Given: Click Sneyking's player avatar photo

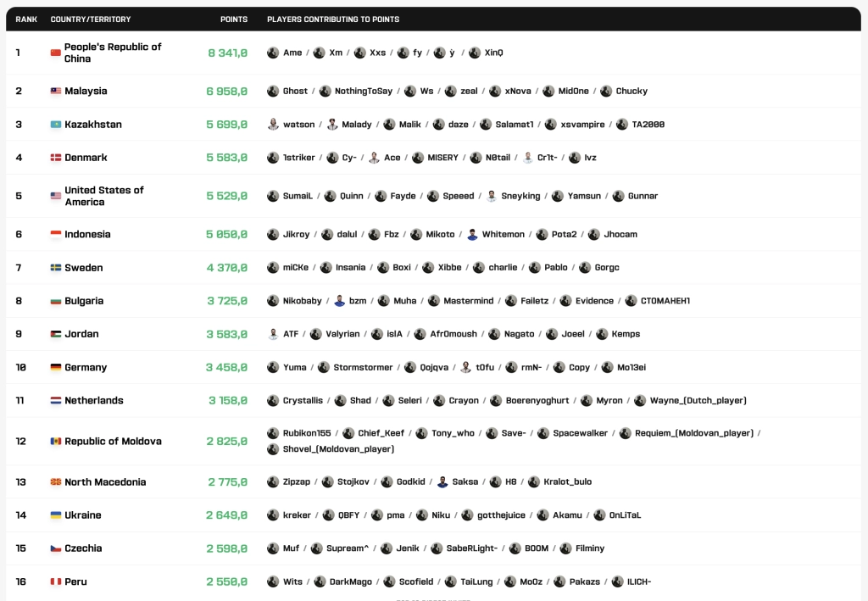Looking at the screenshot, I should tap(491, 196).
